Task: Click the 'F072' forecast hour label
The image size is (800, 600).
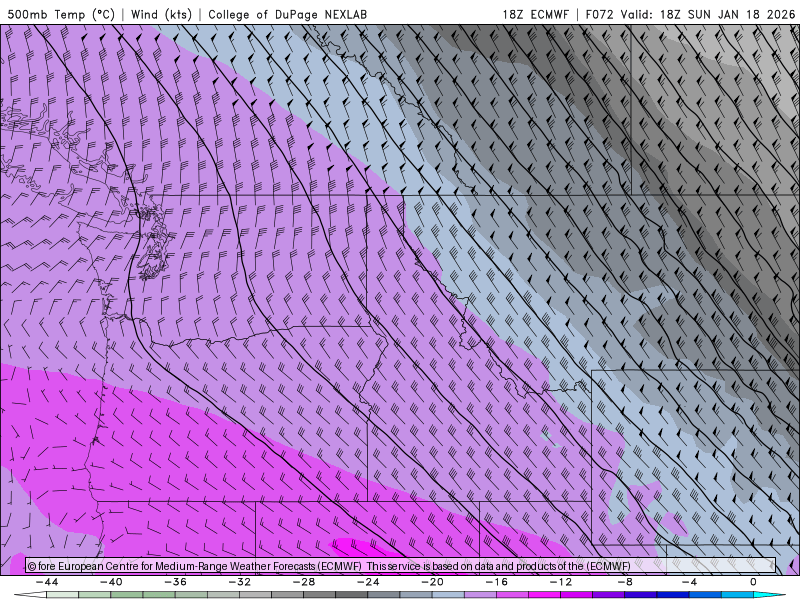Action: pyautogui.click(x=599, y=14)
